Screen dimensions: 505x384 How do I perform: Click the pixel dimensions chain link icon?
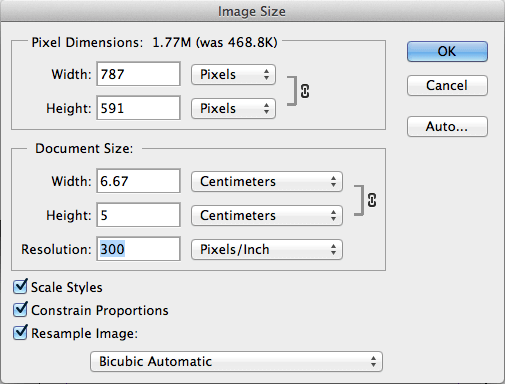tap(305, 91)
